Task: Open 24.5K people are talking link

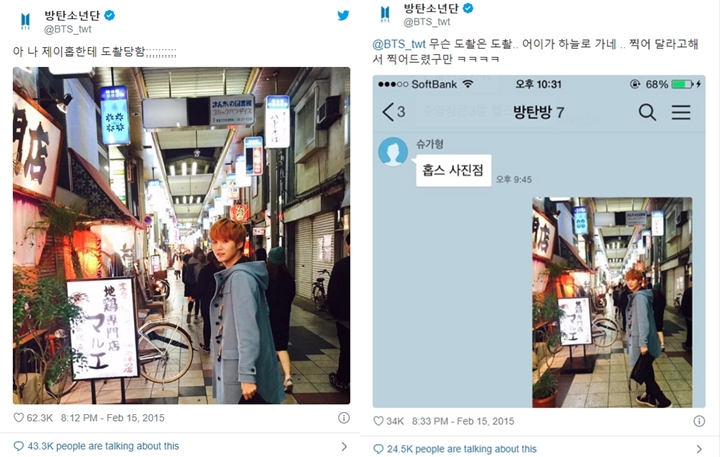Action: tap(461, 449)
